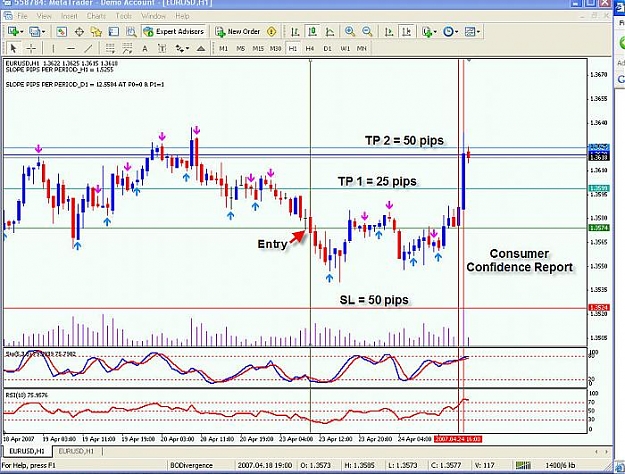
Task: Click the New Order button
Action: (x=238, y=31)
